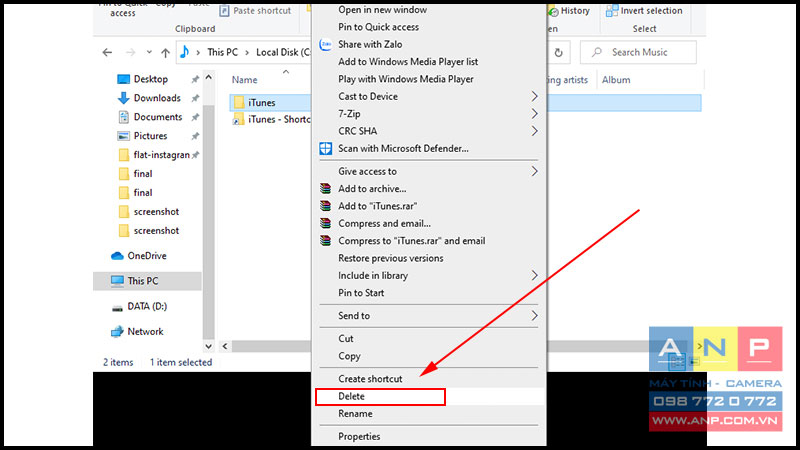Click the sidebar scrollbar up arrow
This screenshot has width=800, height=450.
click(208, 78)
